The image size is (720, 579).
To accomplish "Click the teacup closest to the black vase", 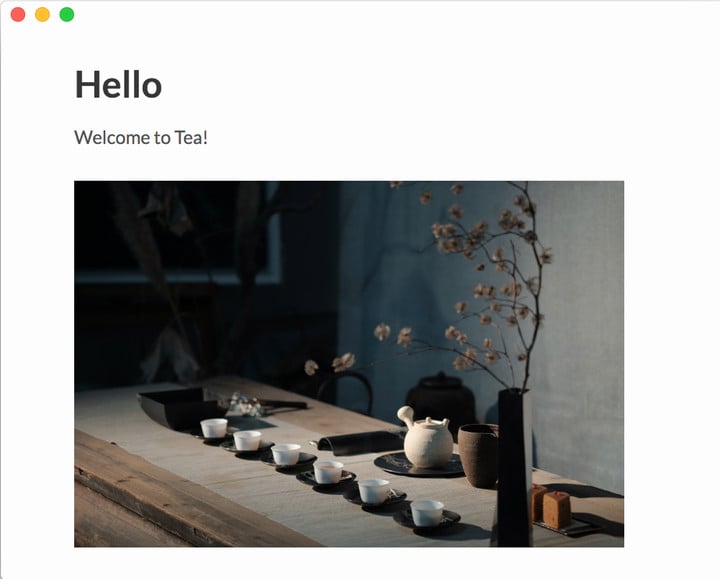I will click(x=427, y=513).
